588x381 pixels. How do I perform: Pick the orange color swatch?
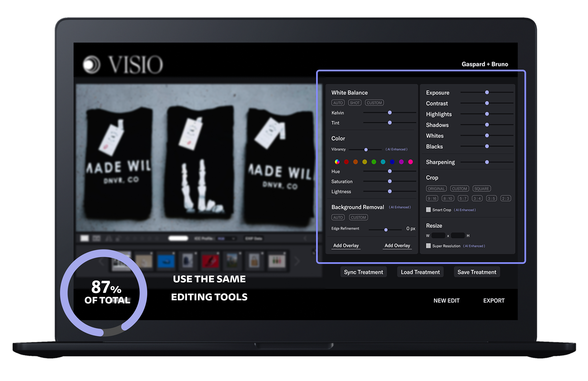point(355,162)
